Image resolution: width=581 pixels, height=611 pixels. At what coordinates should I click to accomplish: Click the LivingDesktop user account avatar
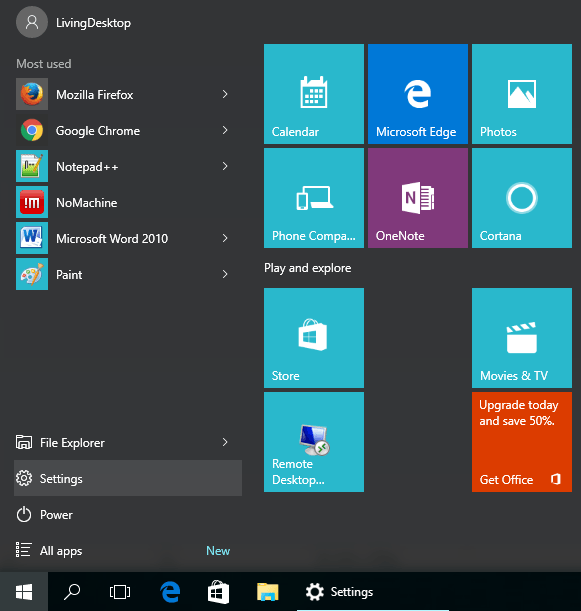pyautogui.click(x=32, y=22)
